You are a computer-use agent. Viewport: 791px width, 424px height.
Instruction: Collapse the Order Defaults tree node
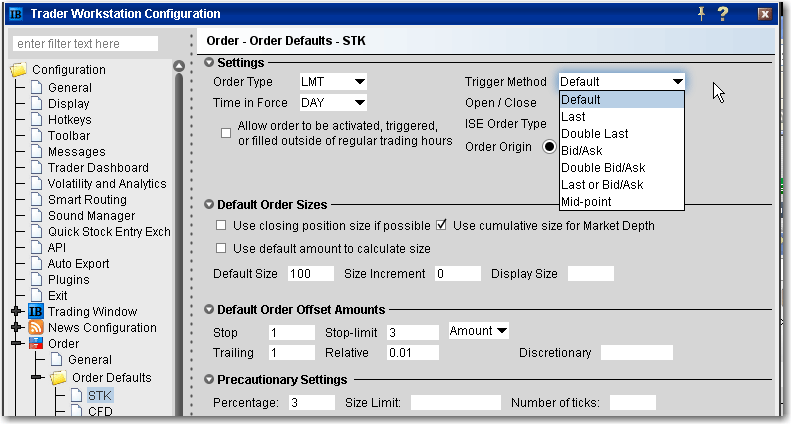37,378
